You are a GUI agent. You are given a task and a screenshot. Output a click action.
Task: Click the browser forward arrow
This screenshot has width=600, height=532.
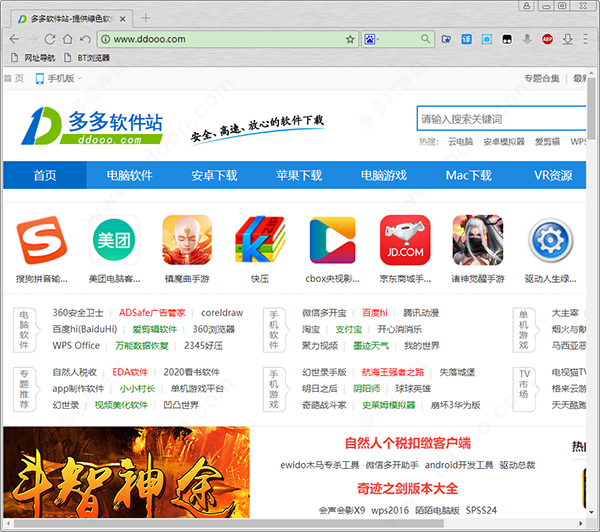pyautogui.click(x=32, y=39)
